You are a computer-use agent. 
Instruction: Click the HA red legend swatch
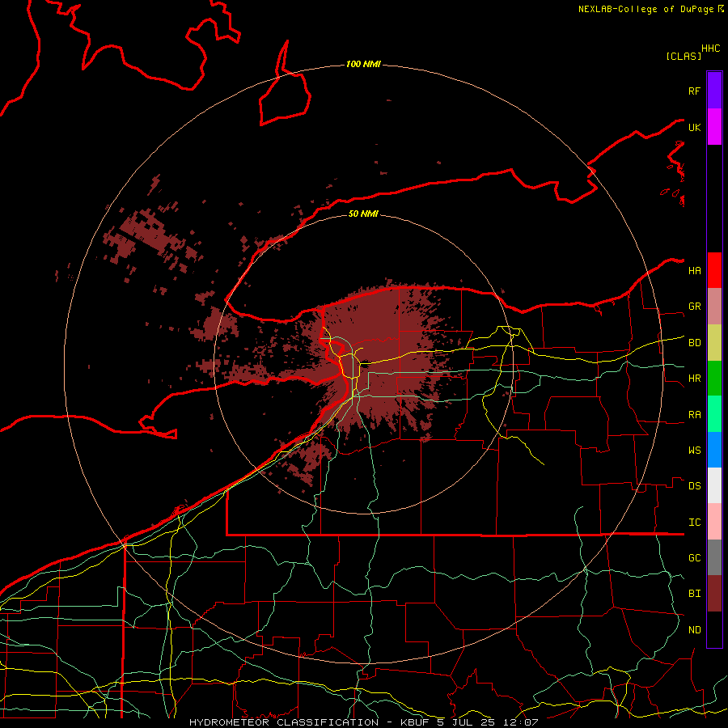tap(714, 270)
